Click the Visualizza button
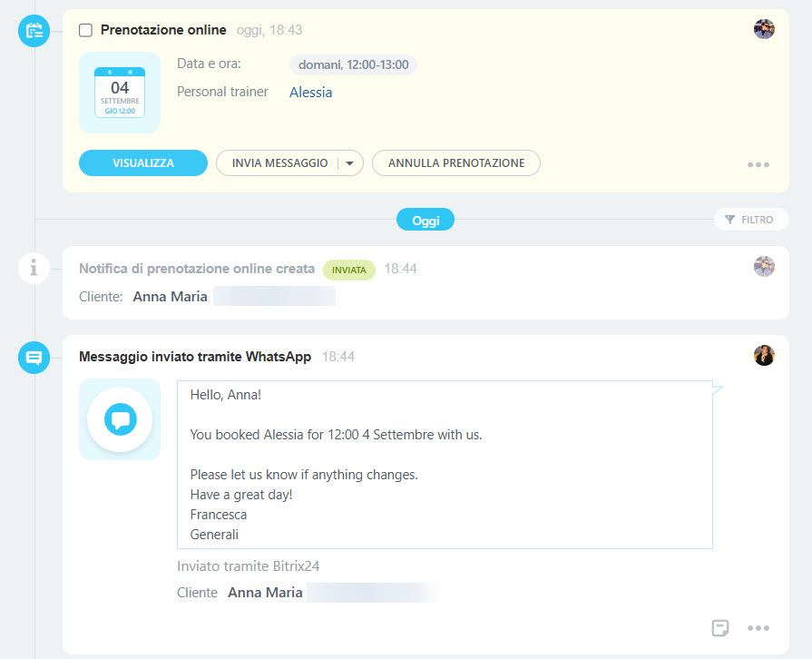Screen dimensions: 812x659 point(143,163)
